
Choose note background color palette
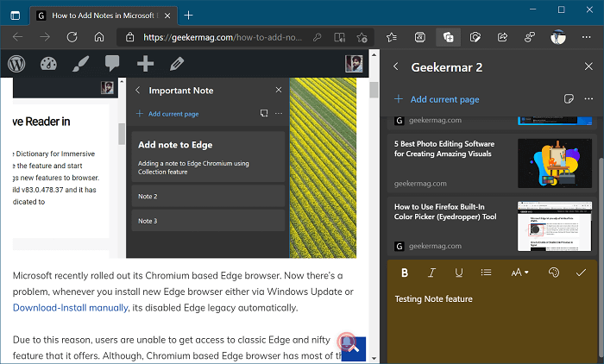554,273
